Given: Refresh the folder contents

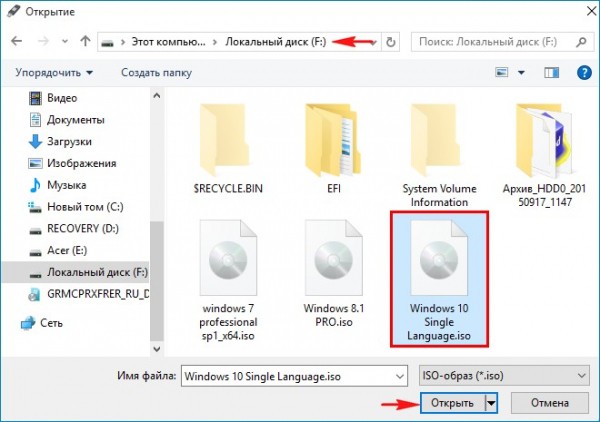Looking at the screenshot, I should tap(390, 42).
